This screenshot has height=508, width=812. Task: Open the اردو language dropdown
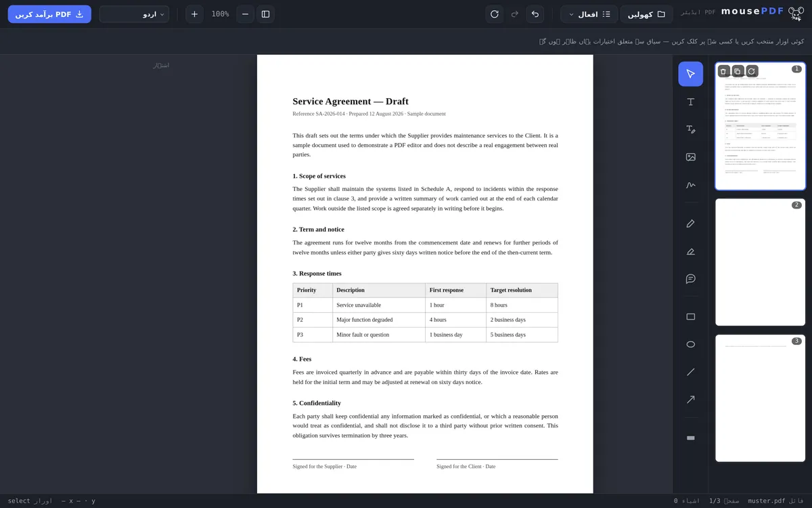(x=134, y=14)
